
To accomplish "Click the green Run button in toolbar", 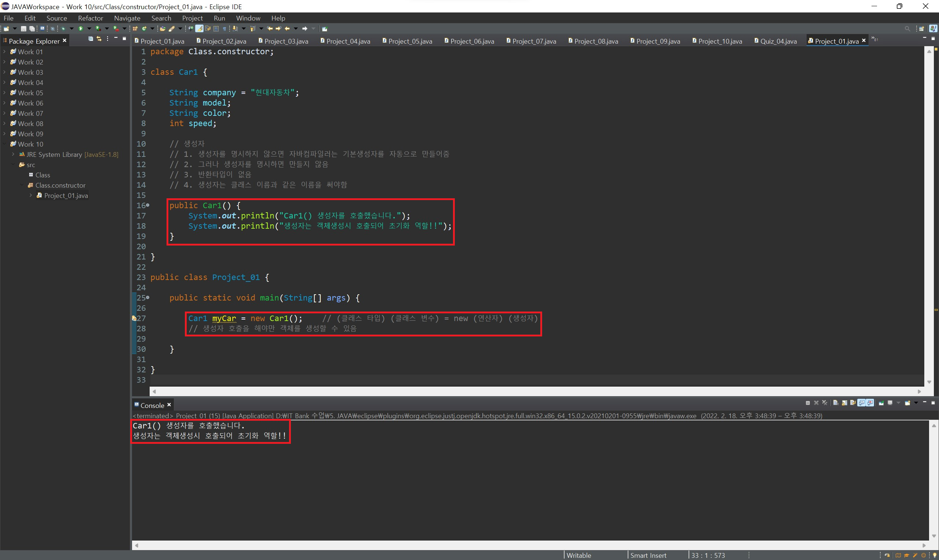I will click(x=80, y=29).
